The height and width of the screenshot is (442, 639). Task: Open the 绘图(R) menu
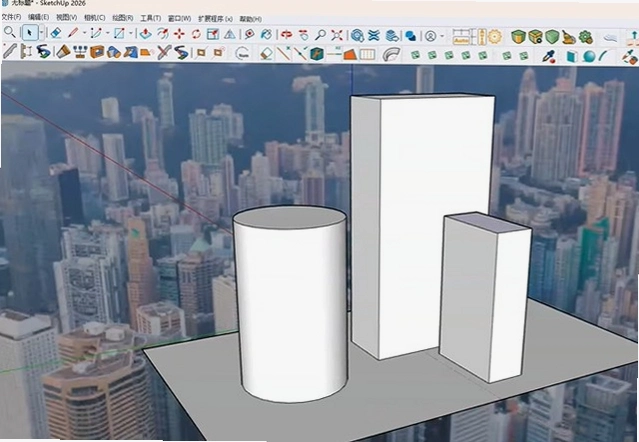pyautogui.click(x=123, y=18)
